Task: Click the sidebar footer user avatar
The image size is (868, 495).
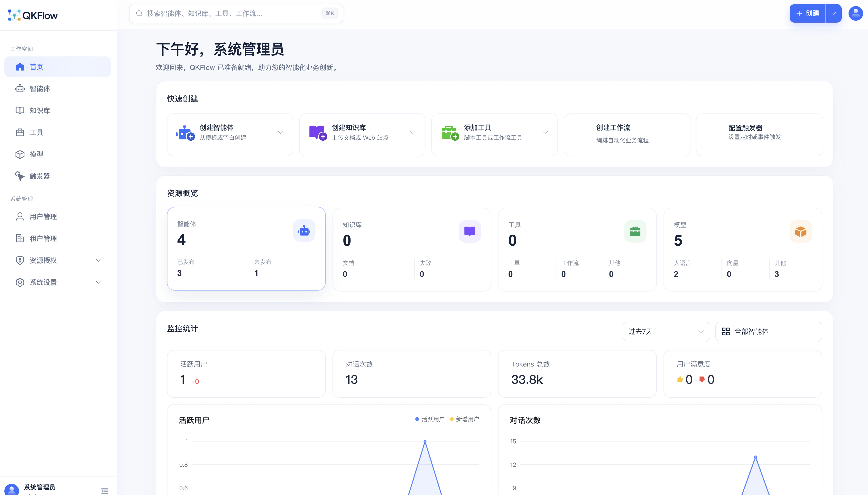Action: (x=12, y=489)
